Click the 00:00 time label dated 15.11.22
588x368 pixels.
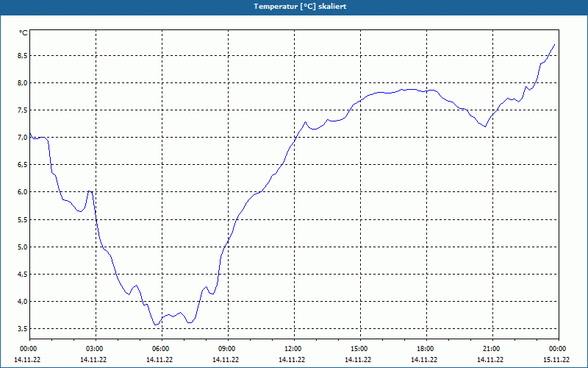coord(557,349)
